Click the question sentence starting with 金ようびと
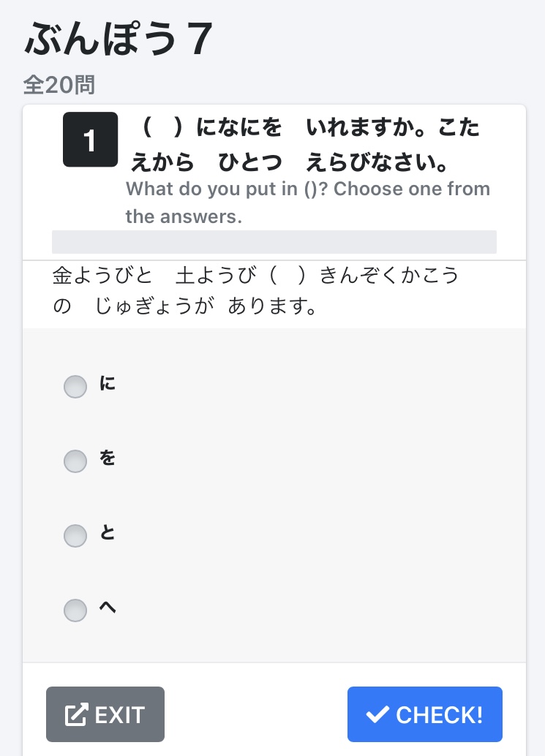545x756 pixels. tap(255, 290)
